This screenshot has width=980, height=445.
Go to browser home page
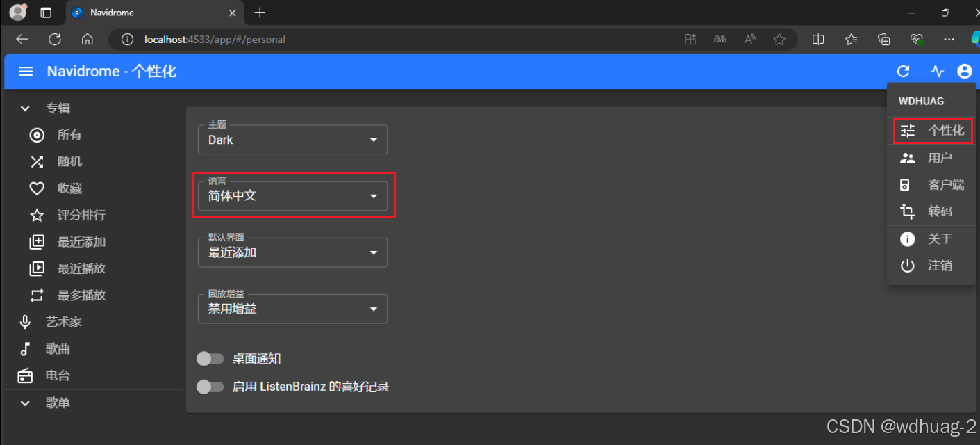(x=88, y=40)
